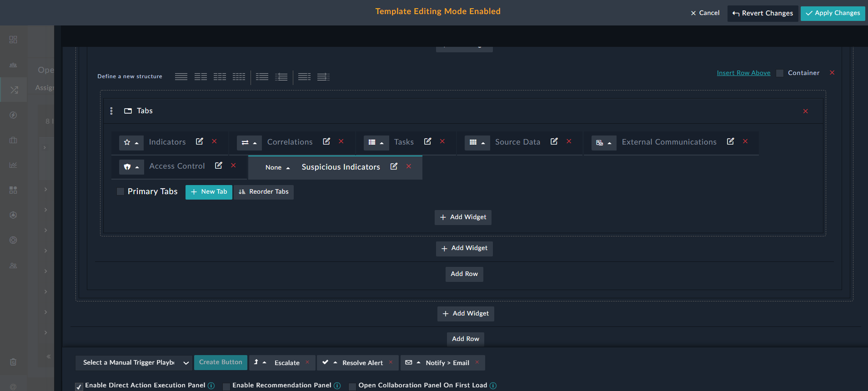Uncheck Enable Direct Action Execution Panel
The height and width of the screenshot is (391, 868).
click(79, 386)
